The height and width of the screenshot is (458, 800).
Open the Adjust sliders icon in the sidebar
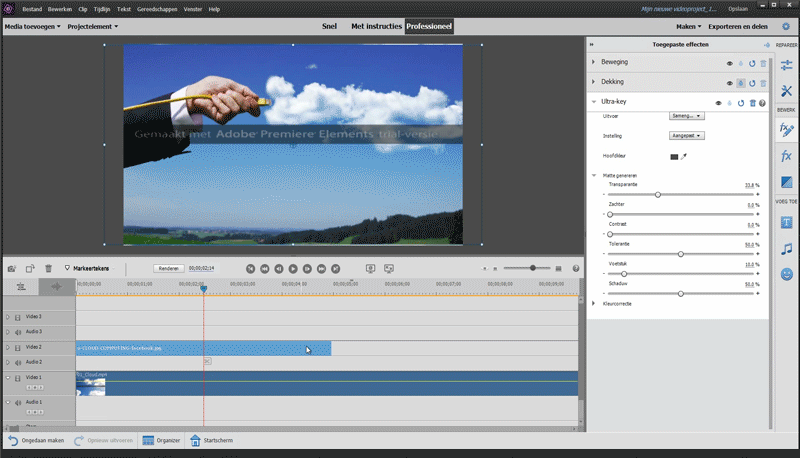coord(786,65)
